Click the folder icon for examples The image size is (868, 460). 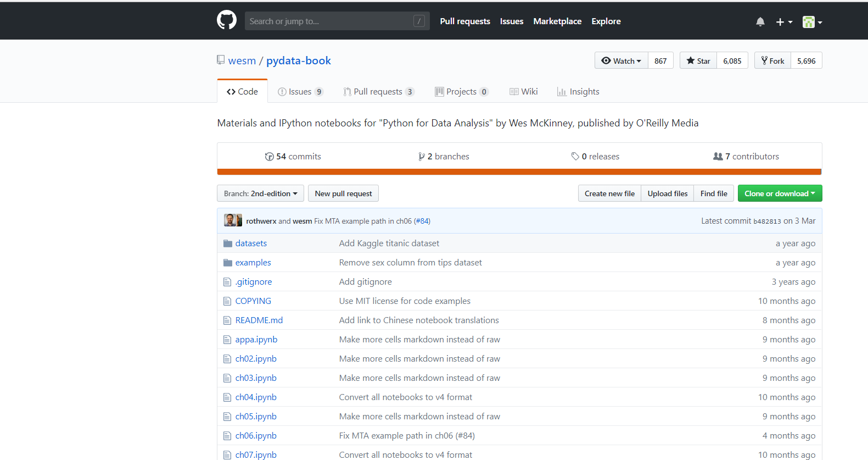pyautogui.click(x=228, y=263)
